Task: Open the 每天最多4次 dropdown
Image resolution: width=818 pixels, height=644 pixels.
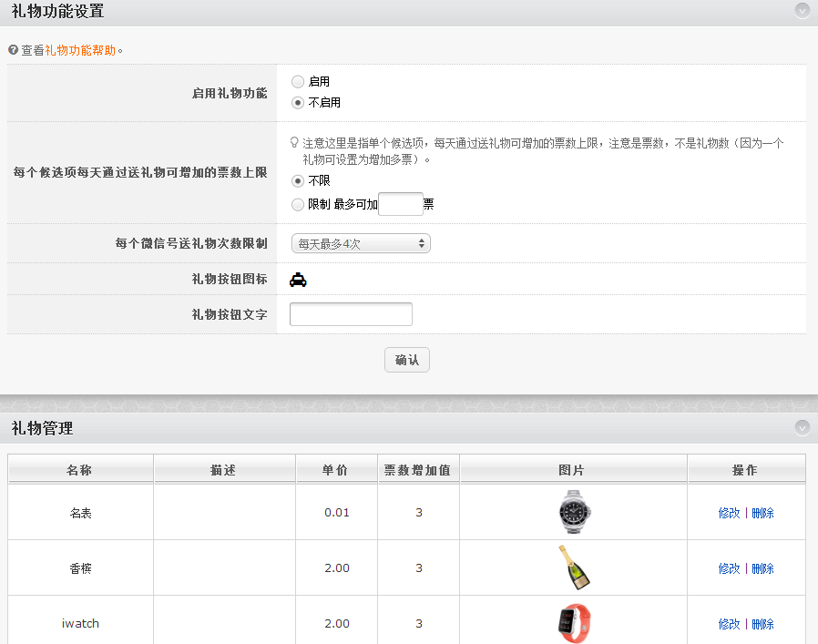Action: pos(360,243)
